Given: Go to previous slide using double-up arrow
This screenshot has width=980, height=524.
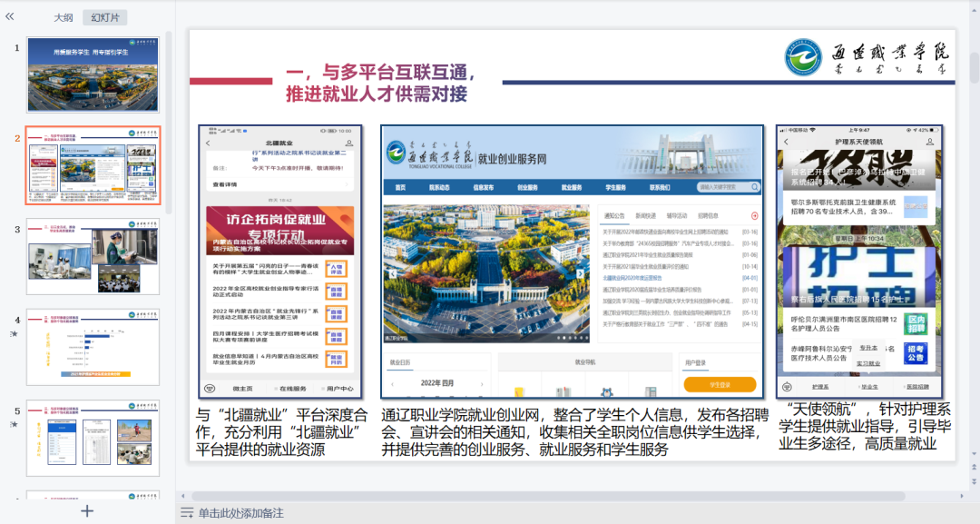Looking at the screenshot, I should coord(974,467).
